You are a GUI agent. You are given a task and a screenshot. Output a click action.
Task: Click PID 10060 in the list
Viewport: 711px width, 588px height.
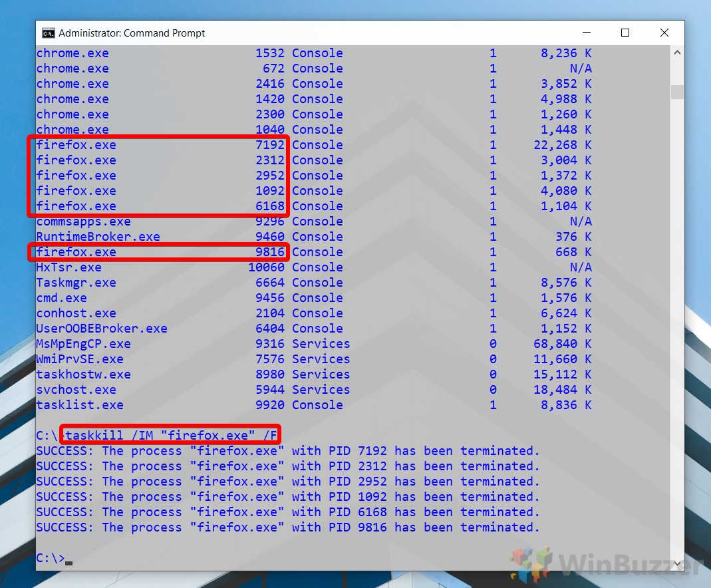pos(266,267)
